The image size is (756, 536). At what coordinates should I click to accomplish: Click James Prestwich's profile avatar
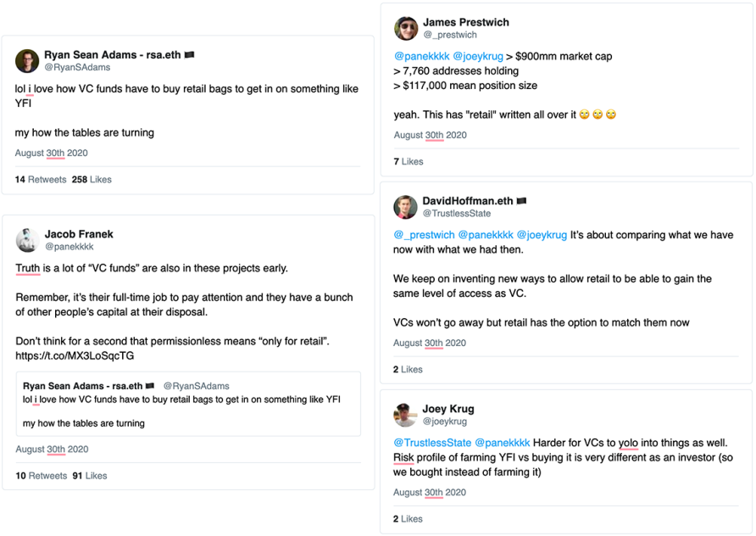[406, 28]
